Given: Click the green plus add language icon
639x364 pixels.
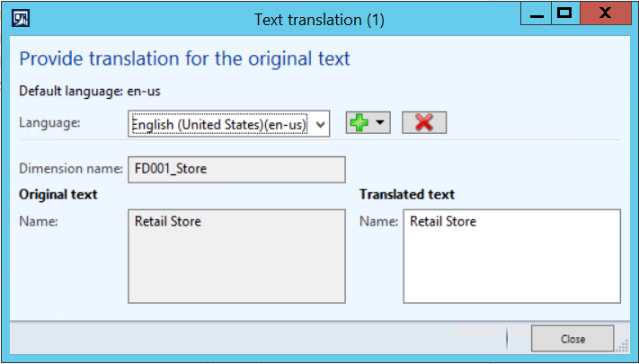Looking at the screenshot, I should (x=359, y=123).
